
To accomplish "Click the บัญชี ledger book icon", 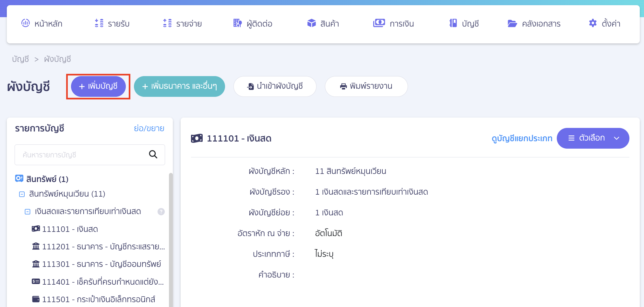I will tap(453, 23).
